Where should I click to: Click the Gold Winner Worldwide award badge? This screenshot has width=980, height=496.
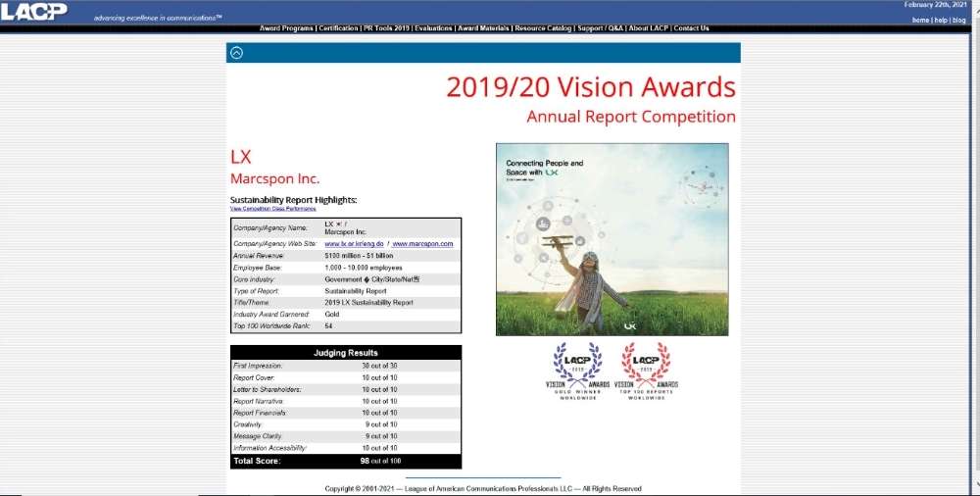(577, 371)
